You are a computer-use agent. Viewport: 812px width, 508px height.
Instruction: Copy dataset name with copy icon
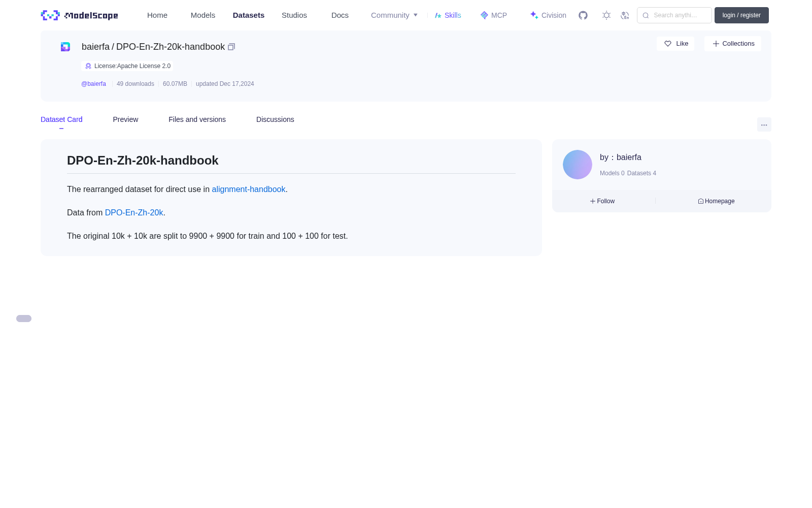[x=231, y=47]
